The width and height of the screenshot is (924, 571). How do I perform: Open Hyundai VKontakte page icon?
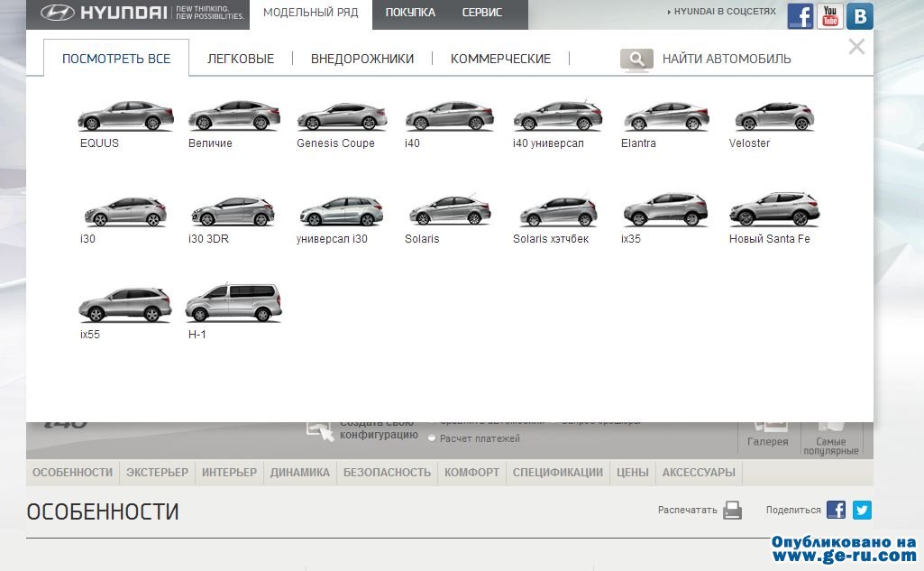pyautogui.click(x=860, y=16)
